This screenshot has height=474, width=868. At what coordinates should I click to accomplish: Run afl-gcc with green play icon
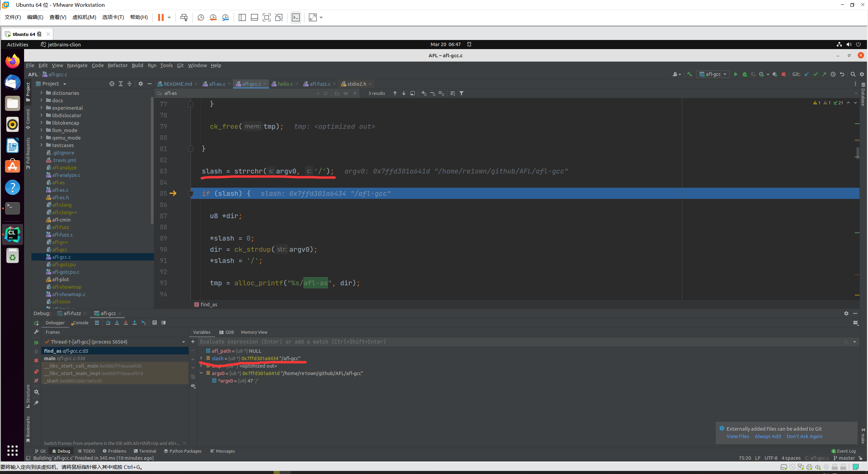735,74
